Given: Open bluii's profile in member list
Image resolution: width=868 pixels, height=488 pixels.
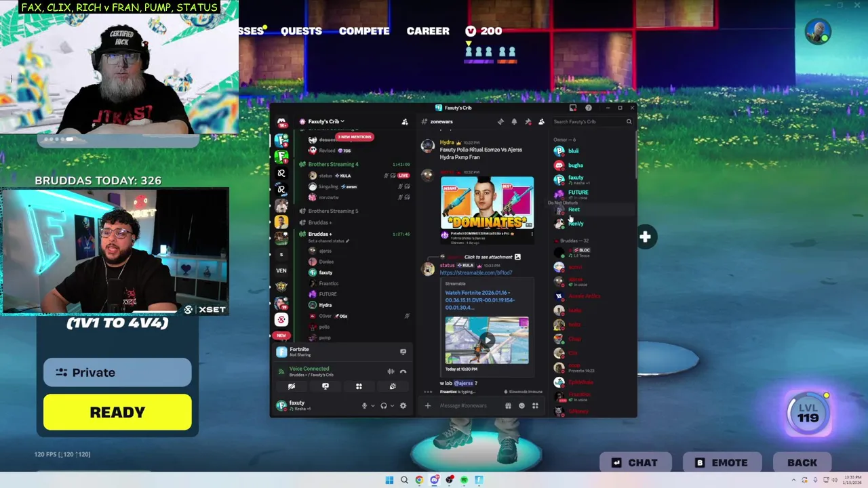Looking at the screenshot, I should click(x=574, y=151).
